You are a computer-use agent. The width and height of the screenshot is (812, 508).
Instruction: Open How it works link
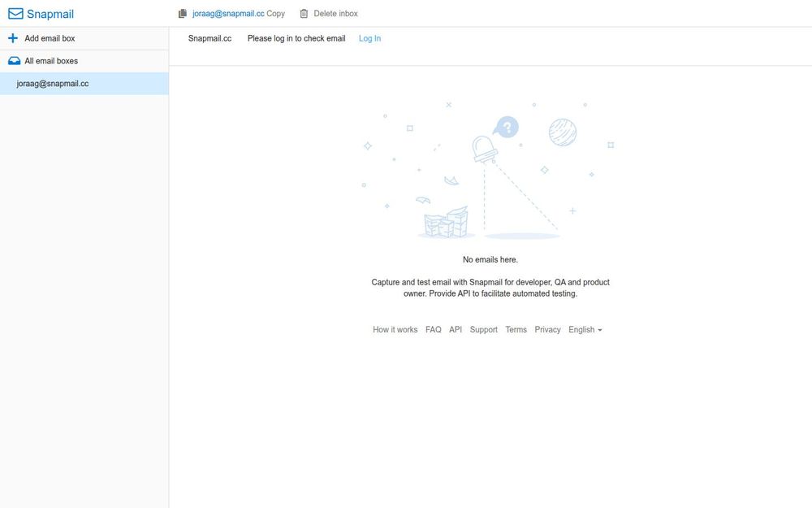click(395, 330)
